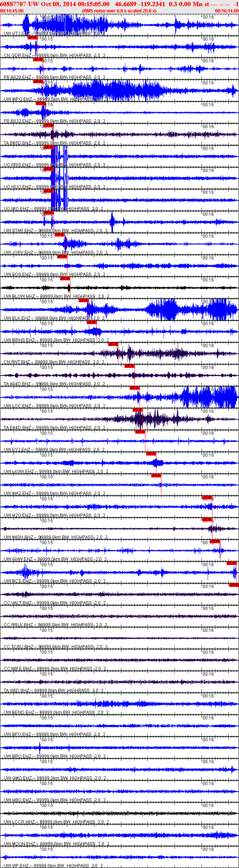
Task: Click the red pick flag on UW.WA2 trace
Action: pyautogui.click(x=156, y=476)
